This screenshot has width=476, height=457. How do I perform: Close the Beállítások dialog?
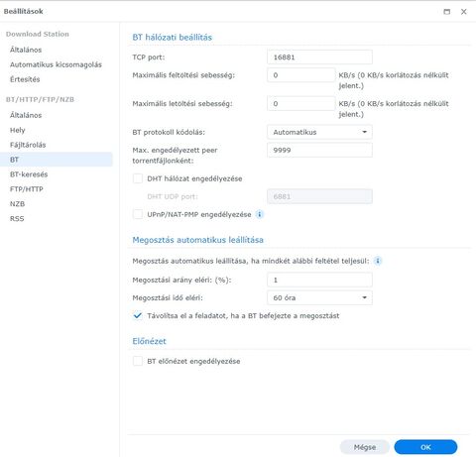click(464, 12)
